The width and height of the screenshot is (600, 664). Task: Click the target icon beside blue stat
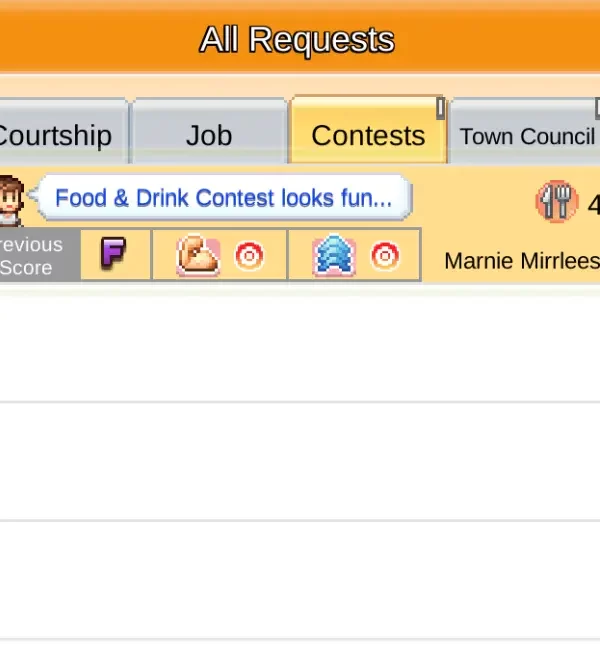(x=385, y=257)
